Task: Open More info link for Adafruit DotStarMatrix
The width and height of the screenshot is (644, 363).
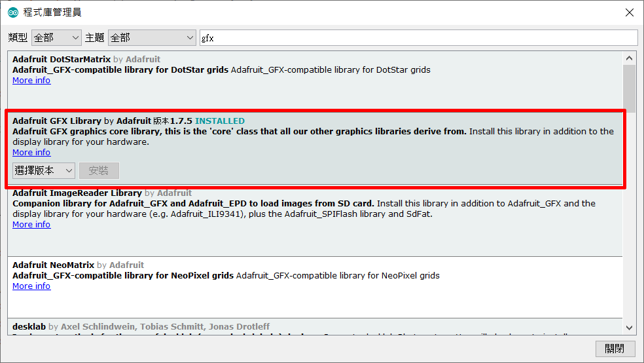Action: [31, 81]
